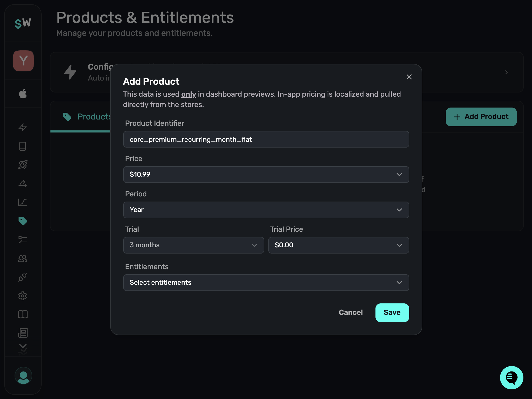Open the integrations plug icon
Screen dimensions: 532x399
tap(23, 277)
